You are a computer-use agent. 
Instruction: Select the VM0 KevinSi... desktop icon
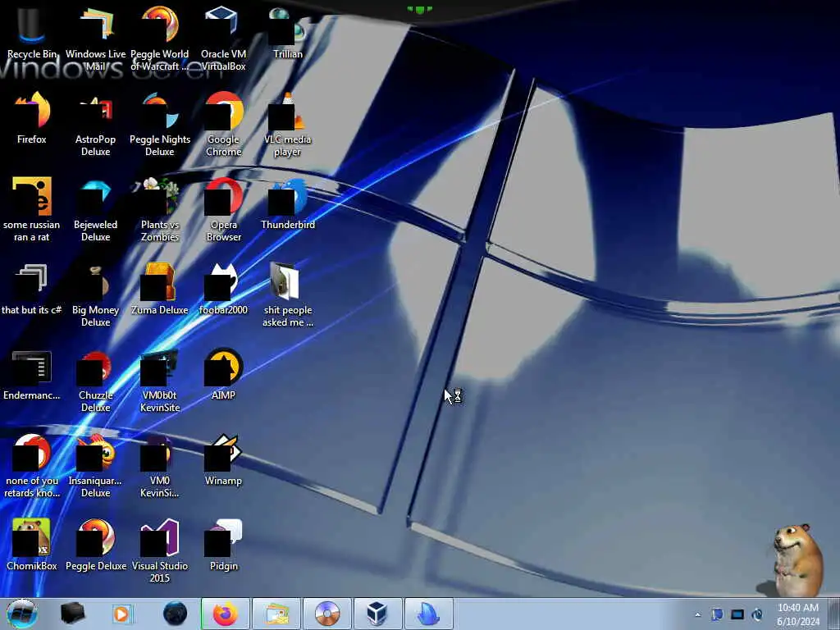coord(160,466)
